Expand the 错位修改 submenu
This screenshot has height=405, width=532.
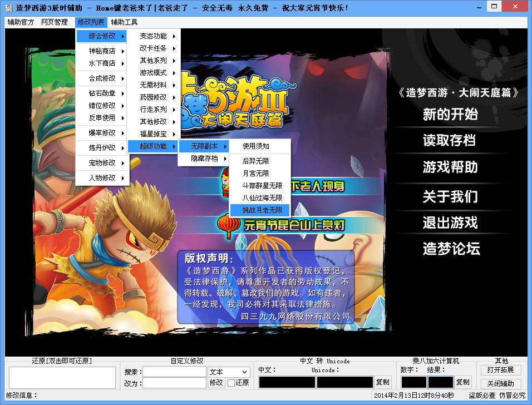[102, 106]
